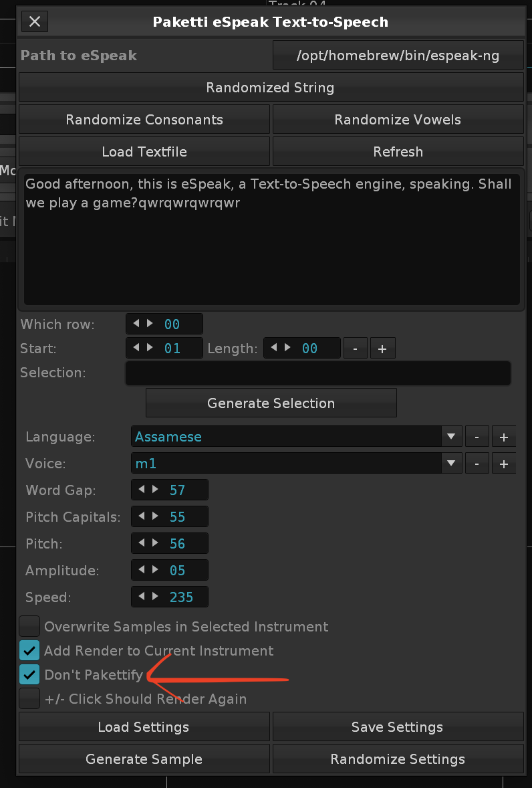Click the Randomize Vowels button
The image size is (532, 788).
click(x=398, y=120)
